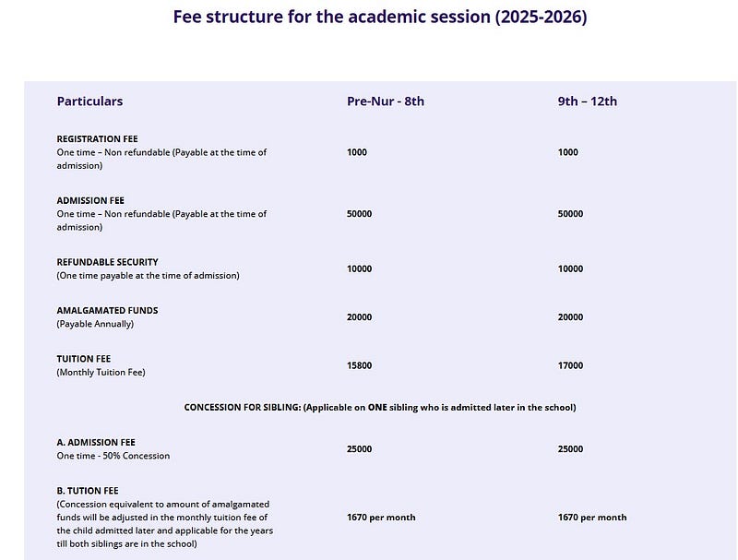Click the TUITION FEE row label

pyautogui.click(x=84, y=359)
